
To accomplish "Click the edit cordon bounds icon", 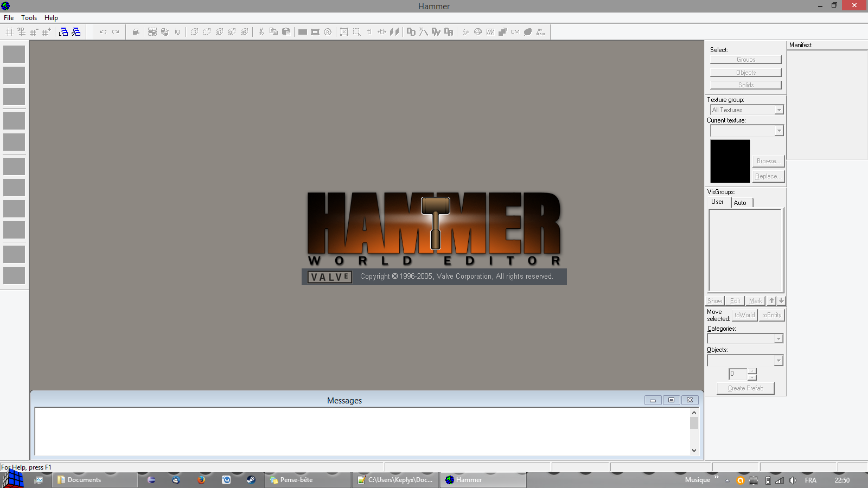I will click(315, 32).
